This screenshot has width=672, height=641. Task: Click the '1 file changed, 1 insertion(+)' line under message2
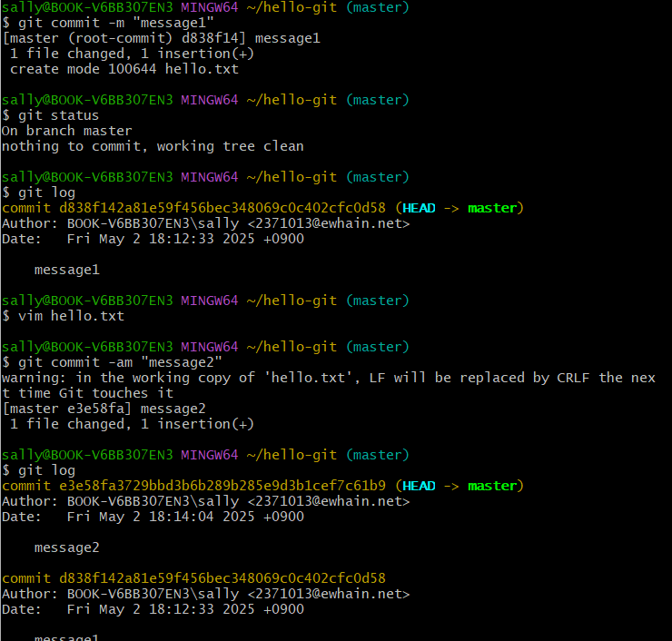tap(132, 424)
